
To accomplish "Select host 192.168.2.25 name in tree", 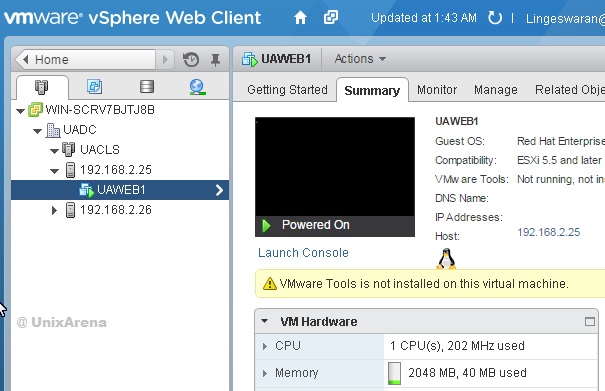I will pos(116,170).
